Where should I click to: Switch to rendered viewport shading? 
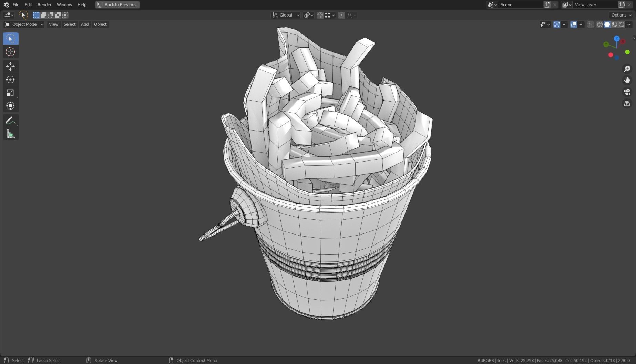(622, 24)
